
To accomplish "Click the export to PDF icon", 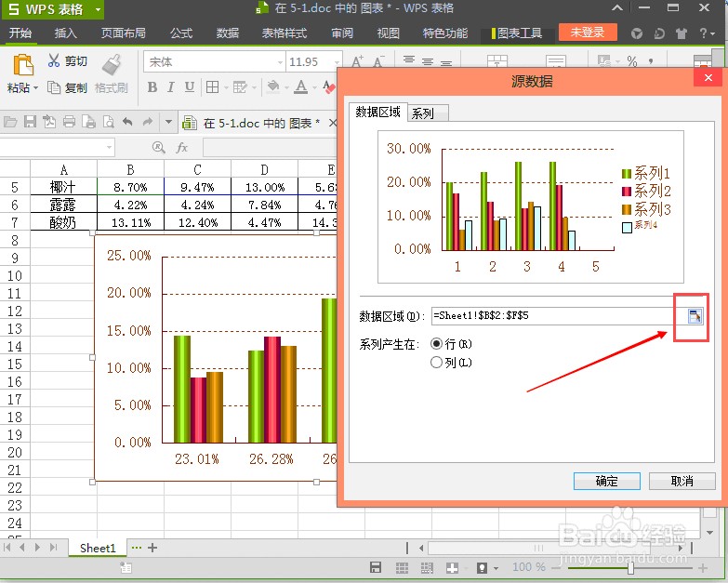I will click(49, 122).
